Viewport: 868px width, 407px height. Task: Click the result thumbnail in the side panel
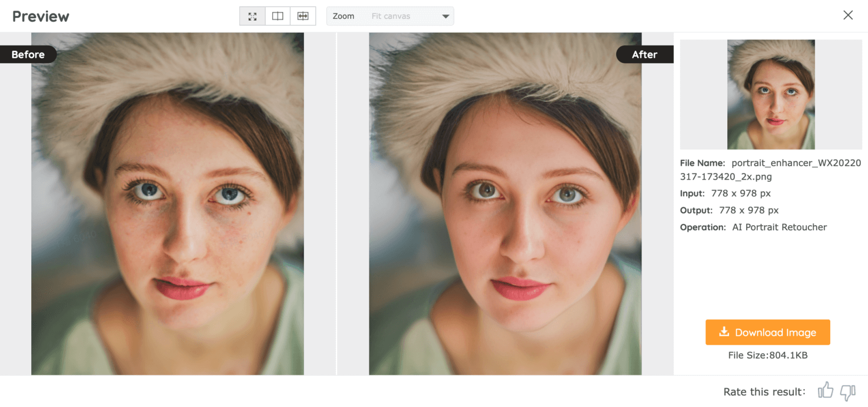771,93
